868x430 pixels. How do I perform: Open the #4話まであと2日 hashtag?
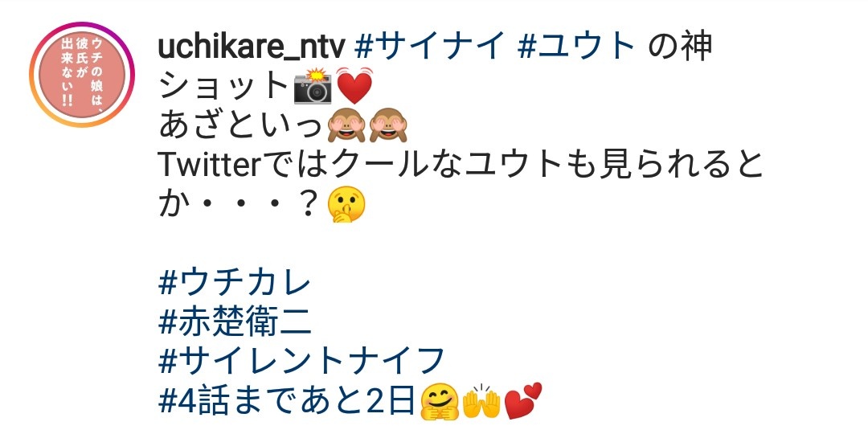tap(287, 399)
